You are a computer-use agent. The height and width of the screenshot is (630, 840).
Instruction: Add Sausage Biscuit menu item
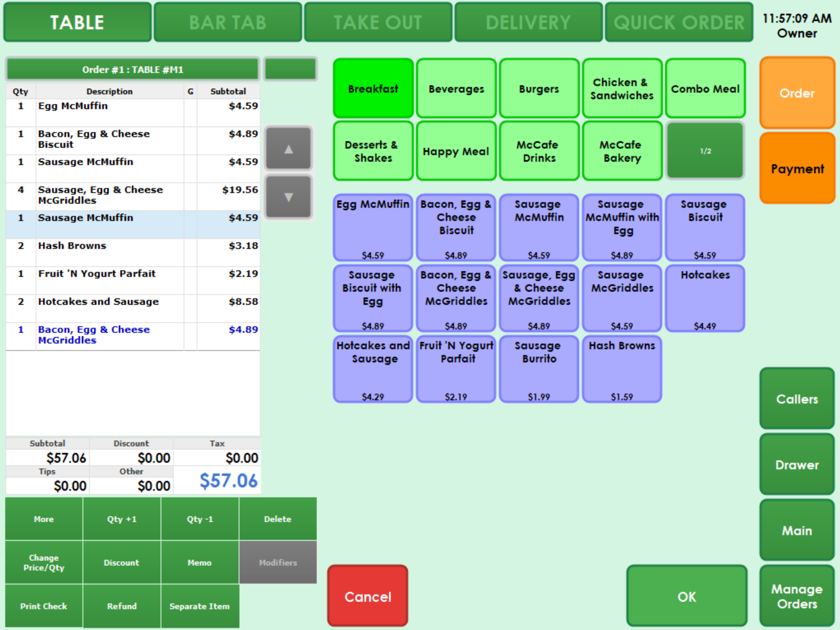coord(705,228)
